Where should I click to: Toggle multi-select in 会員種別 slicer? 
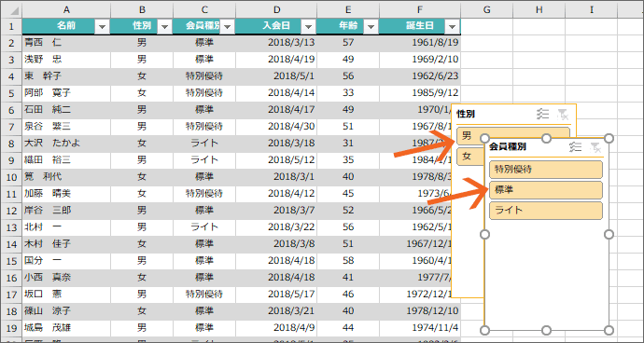tap(576, 147)
